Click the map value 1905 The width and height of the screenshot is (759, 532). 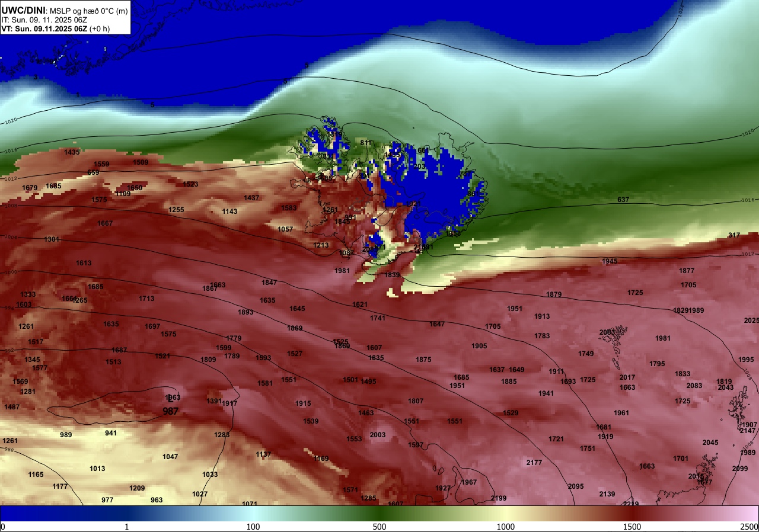pos(479,346)
